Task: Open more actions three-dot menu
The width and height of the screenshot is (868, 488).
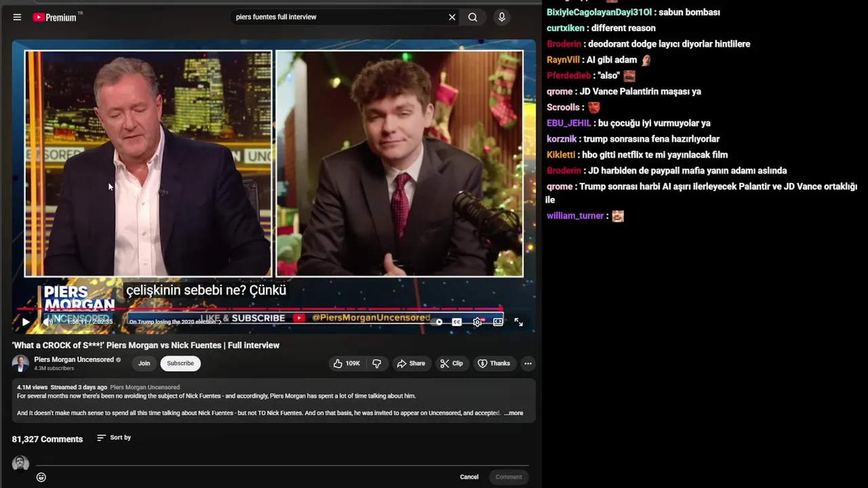Action: (x=528, y=363)
